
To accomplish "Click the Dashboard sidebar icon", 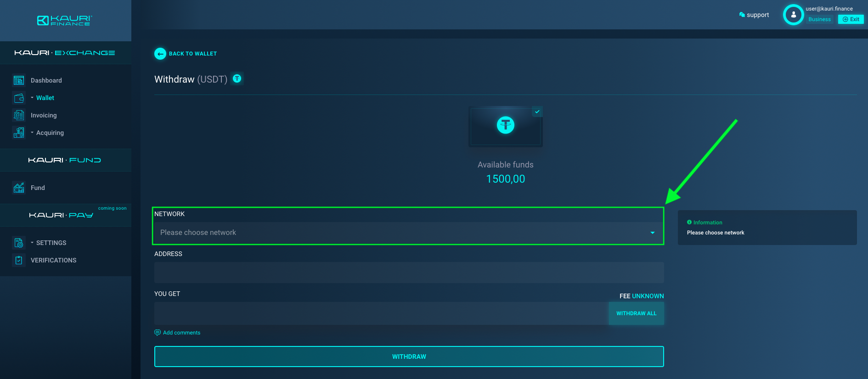I will [19, 80].
